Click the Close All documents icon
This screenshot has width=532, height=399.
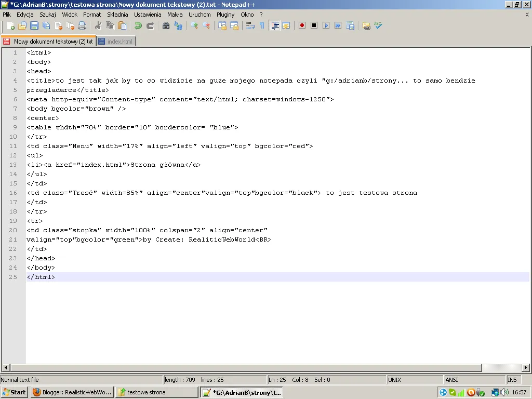(x=70, y=26)
